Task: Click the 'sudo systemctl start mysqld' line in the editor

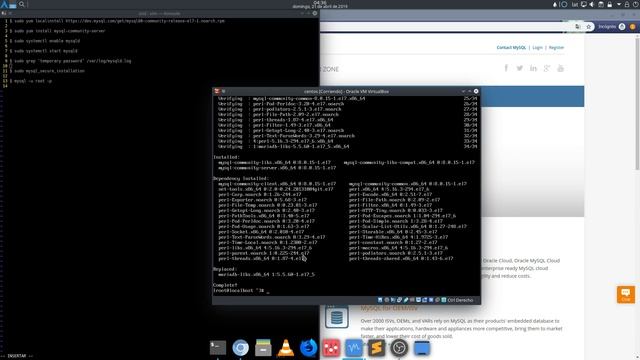Action: pyautogui.click(x=46, y=51)
